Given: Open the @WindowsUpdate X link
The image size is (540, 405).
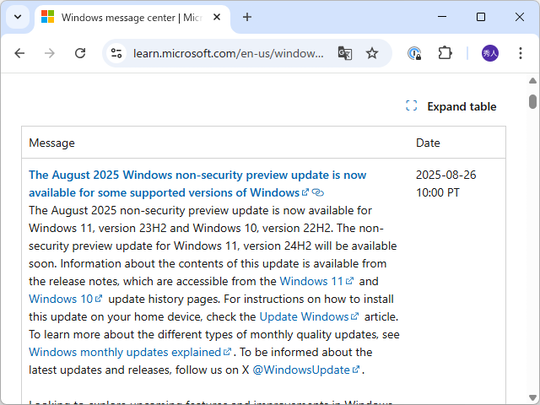Looking at the screenshot, I should [x=306, y=370].
